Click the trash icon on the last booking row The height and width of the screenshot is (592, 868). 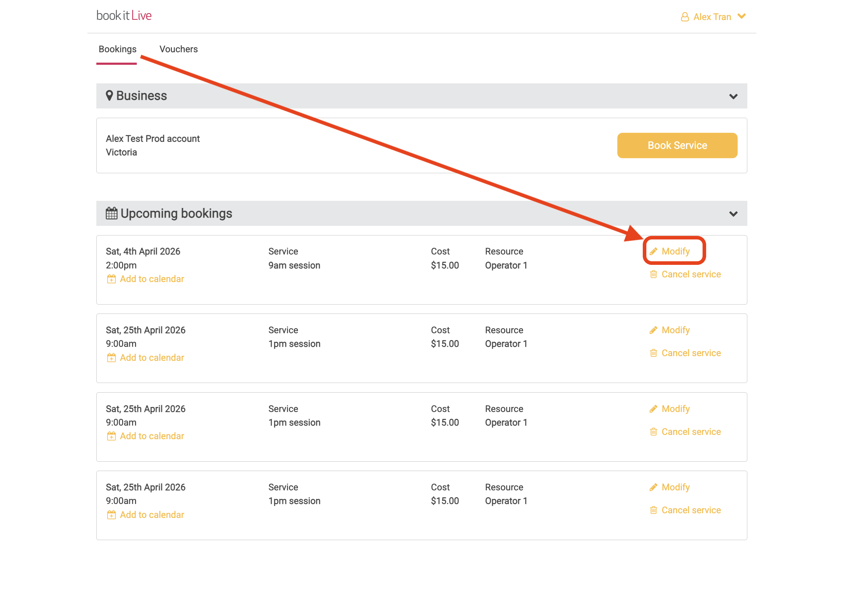[653, 510]
